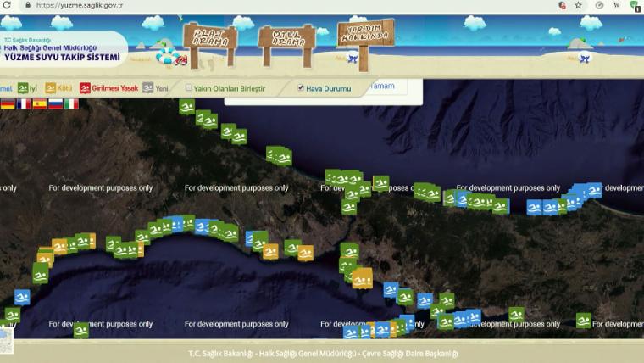Select the German flag language icon

tap(8, 104)
